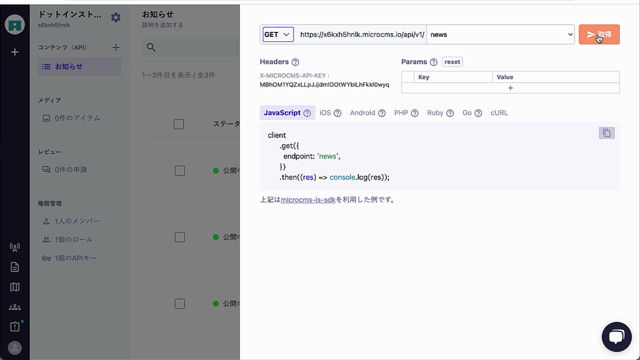Open the user avatar at sidebar bottom
Screen dimensions: 640x360
[15, 348]
